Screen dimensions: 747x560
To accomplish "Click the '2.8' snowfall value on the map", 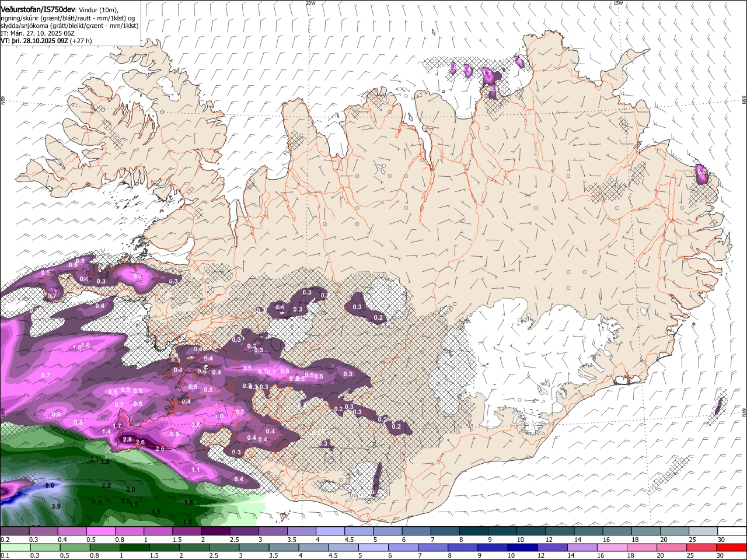I will [128, 440].
